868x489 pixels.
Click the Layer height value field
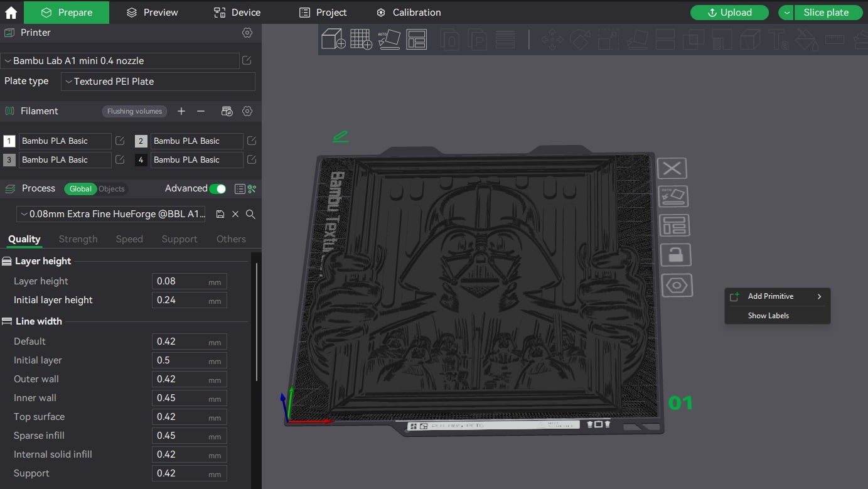189,281
